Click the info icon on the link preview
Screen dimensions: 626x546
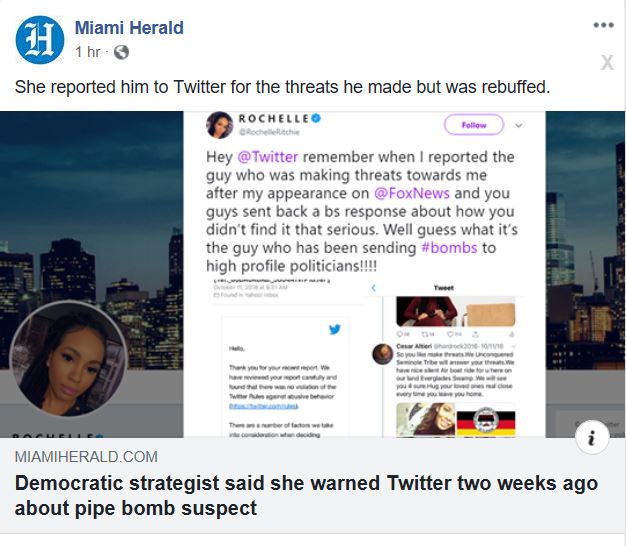[x=592, y=437]
